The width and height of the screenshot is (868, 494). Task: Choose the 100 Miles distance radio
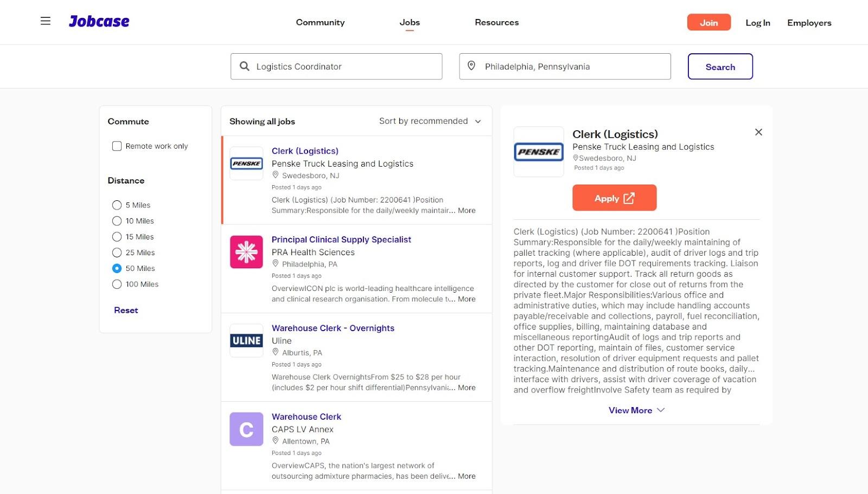[x=117, y=284]
